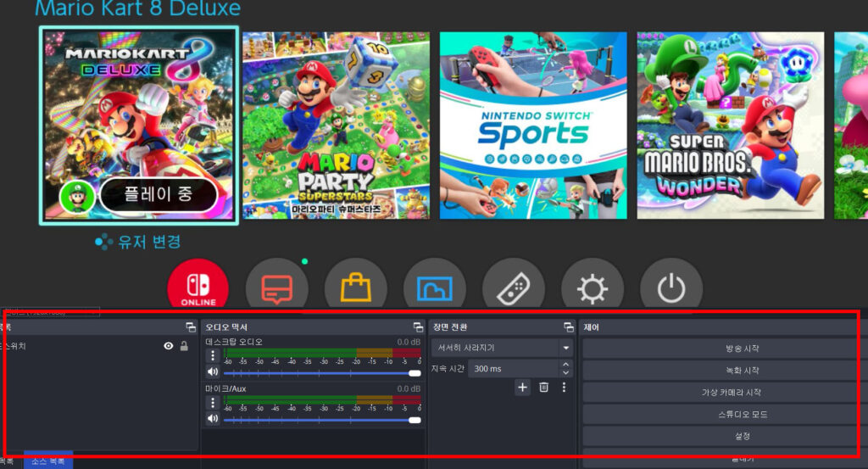Screen dimensions: 868x469
Task: Select Mario Party Superstars game tile
Action: coord(336,126)
